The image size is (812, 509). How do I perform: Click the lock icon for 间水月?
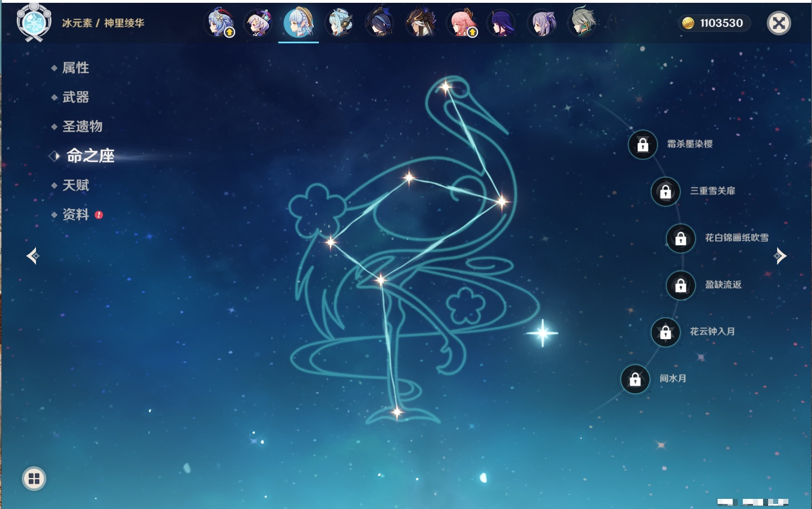(635, 379)
